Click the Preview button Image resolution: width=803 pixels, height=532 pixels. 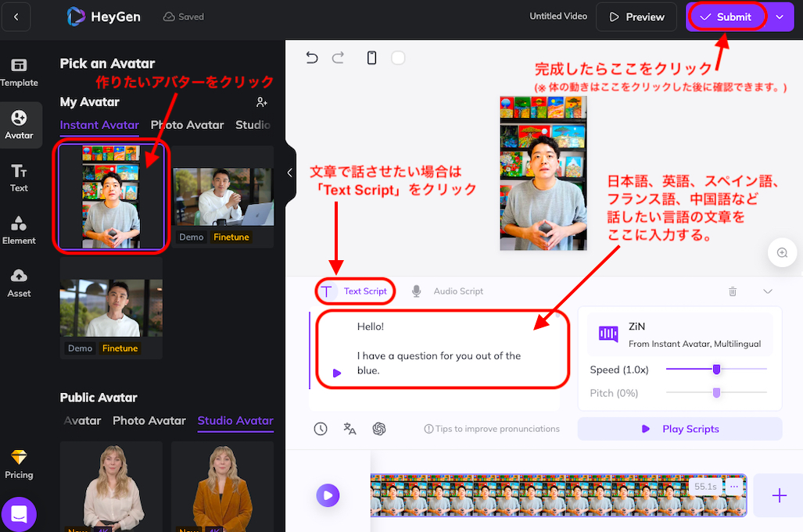coord(636,16)
